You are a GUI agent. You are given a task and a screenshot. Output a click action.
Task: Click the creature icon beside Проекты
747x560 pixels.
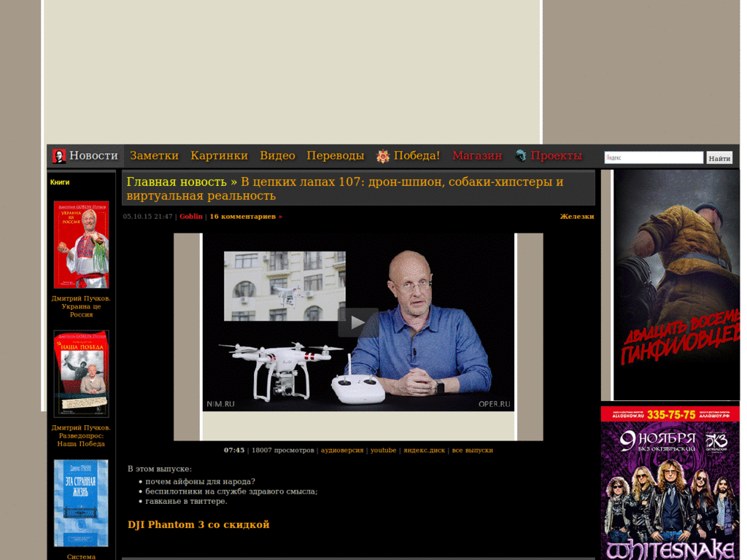(x=521, y=156)
